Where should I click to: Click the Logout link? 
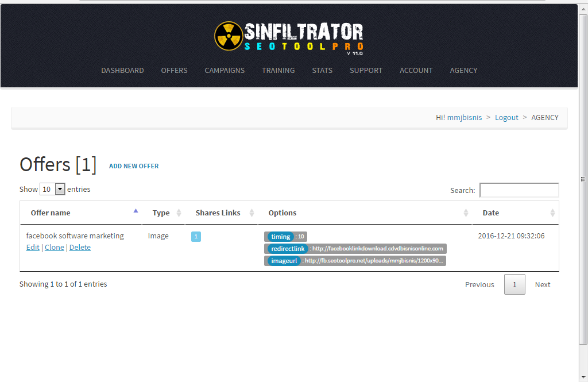coord(506,117)
